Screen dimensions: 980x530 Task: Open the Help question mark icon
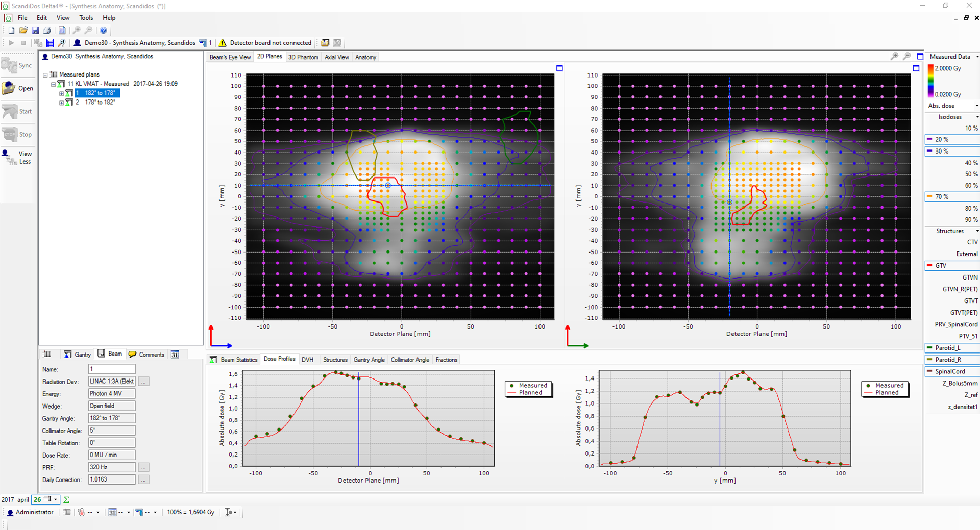click(x=104, y=31)
